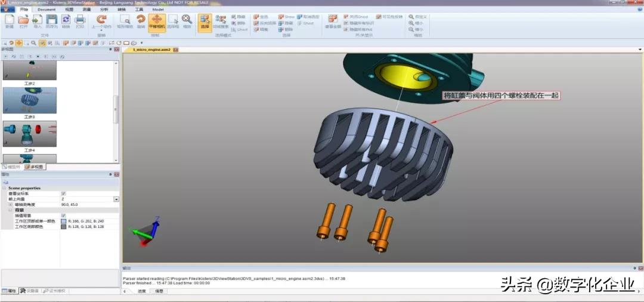Toggle the 插值背景 checkbox
This screenshot has height=302, width=644.
pos(63,215)
